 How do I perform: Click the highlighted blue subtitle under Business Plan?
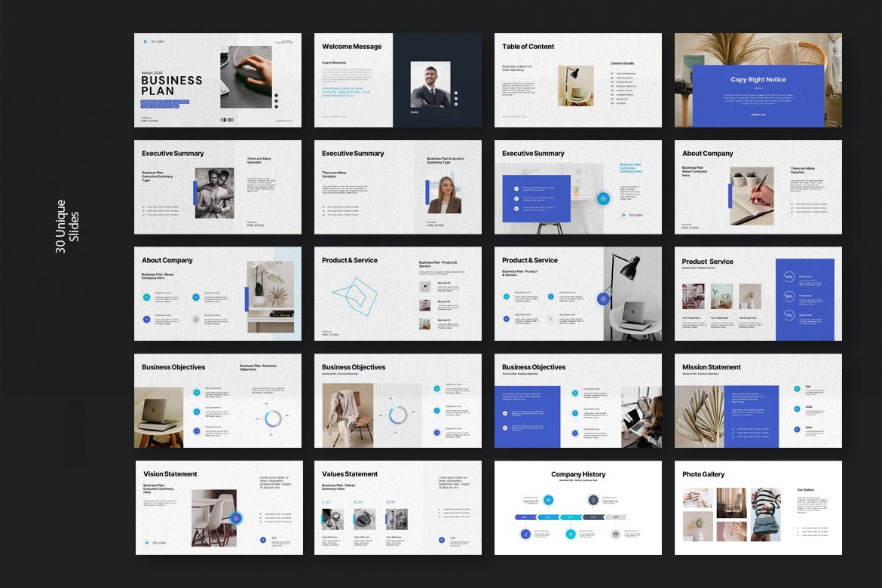165,104
